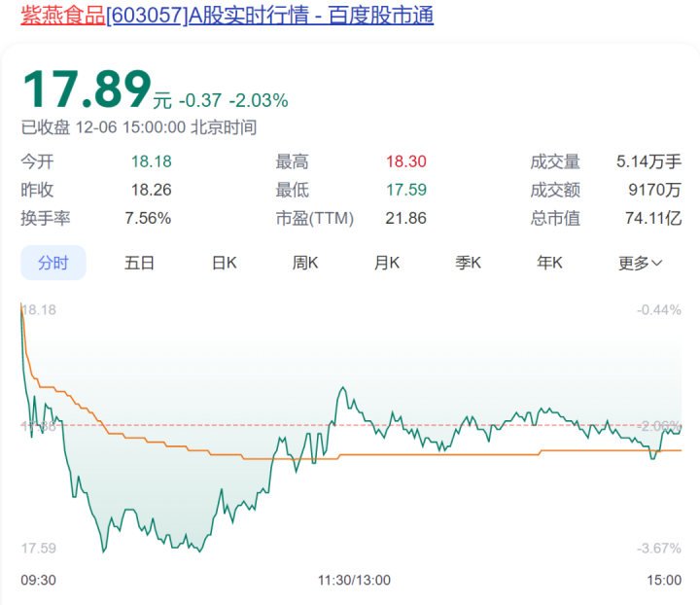Click the 换手率 label
The height and width of the screenshot is (605, 700).
click(x=46, y=218)
